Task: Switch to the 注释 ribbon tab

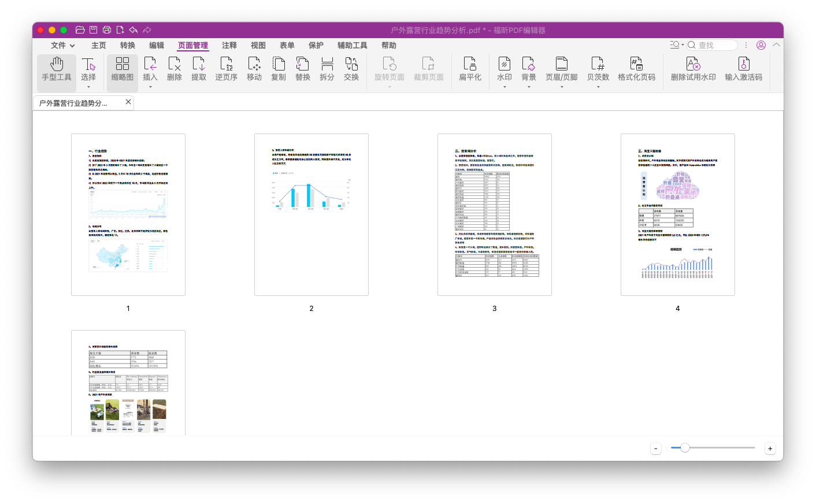Action: tap(229, 45)
